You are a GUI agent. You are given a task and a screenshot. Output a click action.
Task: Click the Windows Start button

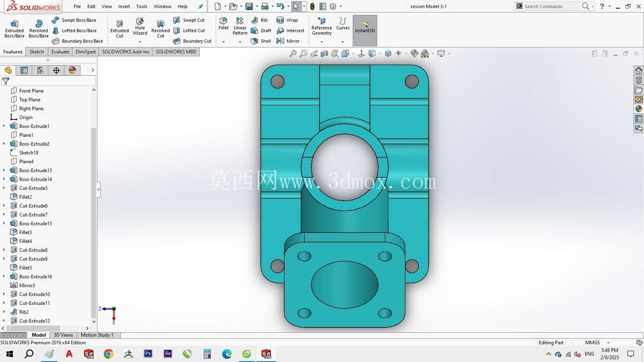point(10,354)
